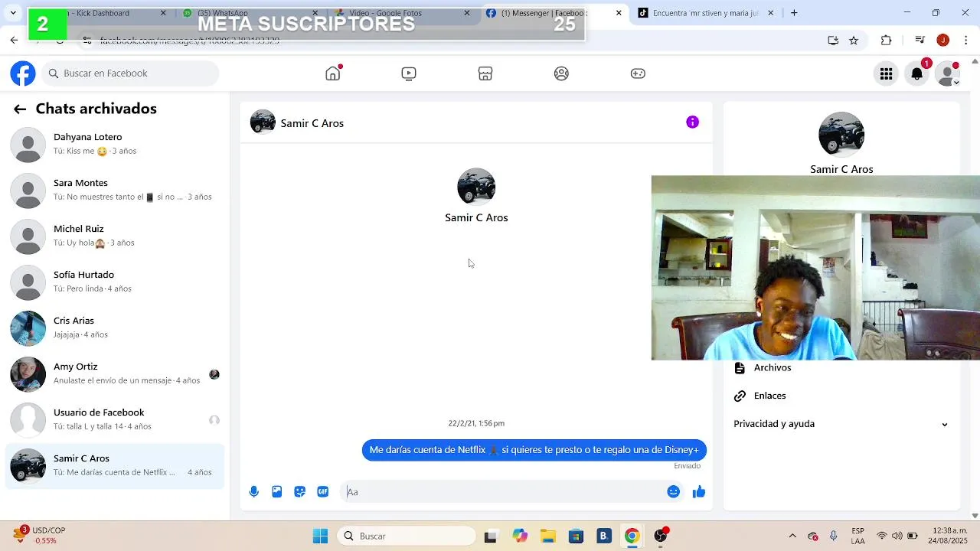
Task: Choose a sticker icon
Action: pyautogui.click(x=300, y=492)
